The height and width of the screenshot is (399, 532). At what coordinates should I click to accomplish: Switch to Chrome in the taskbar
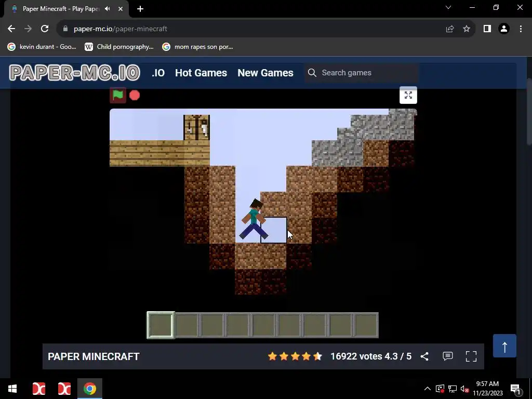(90, 389)
